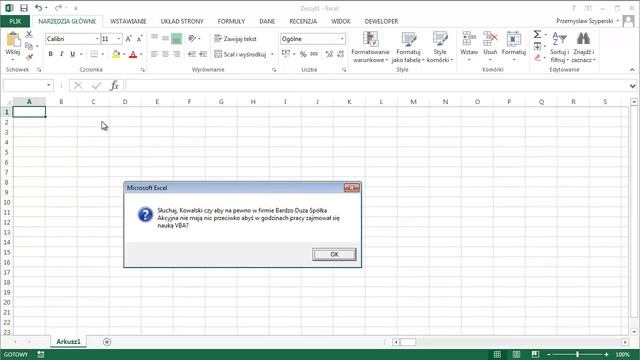The height and width of the screenshot is (360, 640).
Task: Click the Autosum sigma icon
Action: (537, 35)
